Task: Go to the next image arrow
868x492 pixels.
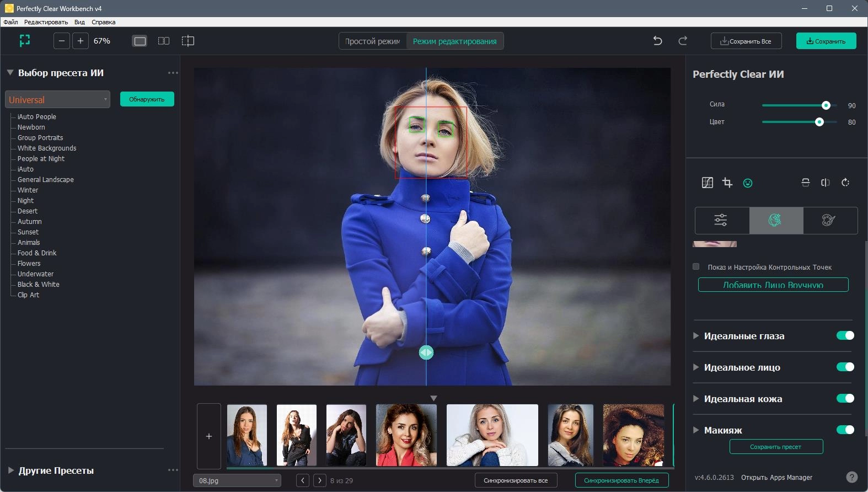Action: tap(320, 480)
